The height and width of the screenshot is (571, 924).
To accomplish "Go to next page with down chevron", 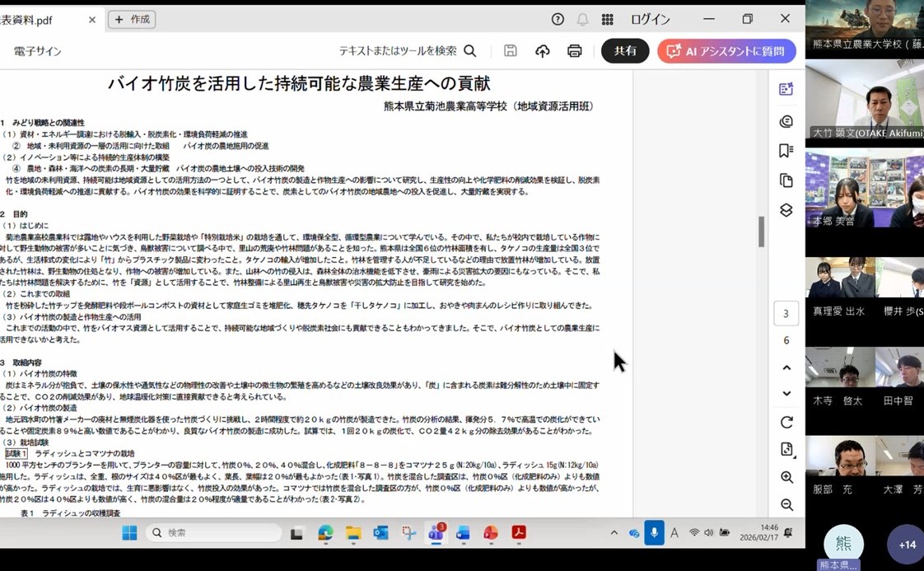I will click(x=786, y=394).
